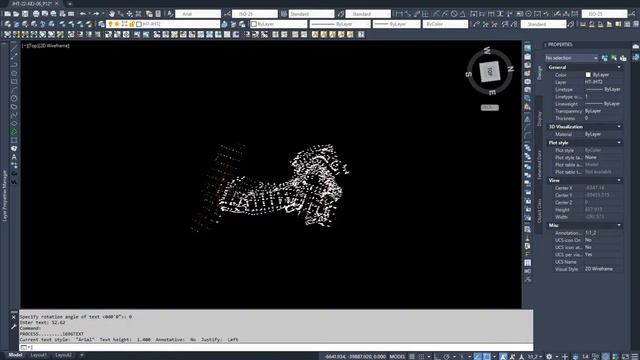This screenshot has height=360, width=640.
Task: Open Layer Properties Manager icon
Action: tap(102, 24)
